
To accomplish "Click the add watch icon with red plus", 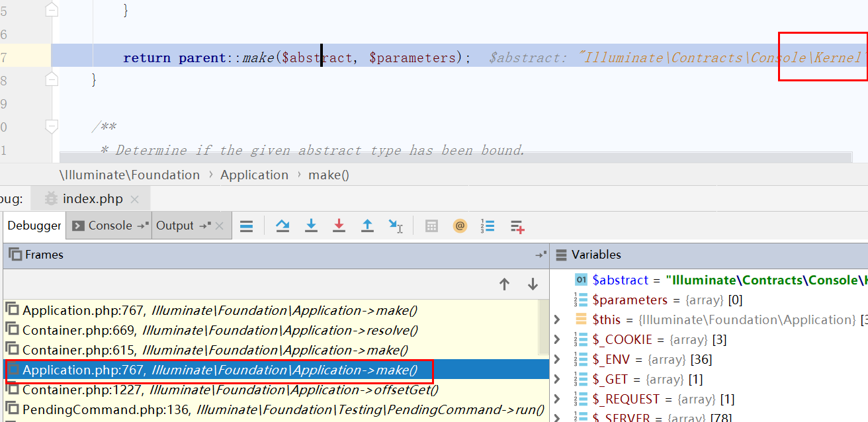I will [517, 226].
